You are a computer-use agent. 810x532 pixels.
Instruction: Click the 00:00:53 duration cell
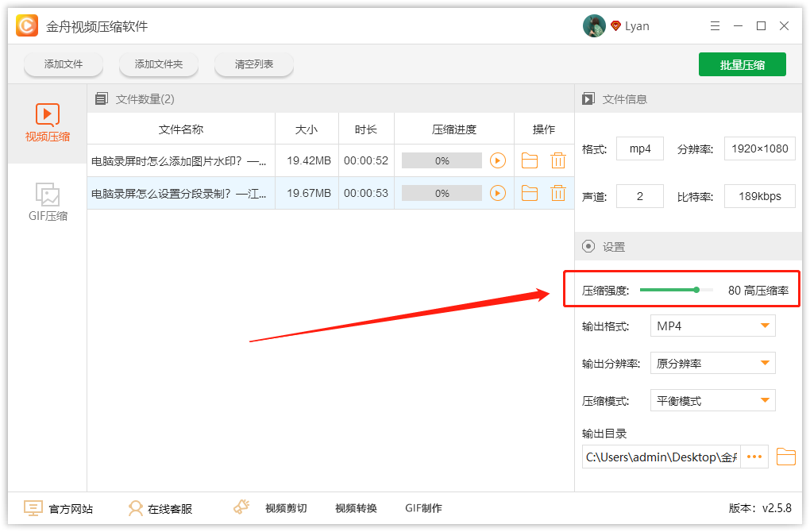click(x=366, y=193)
